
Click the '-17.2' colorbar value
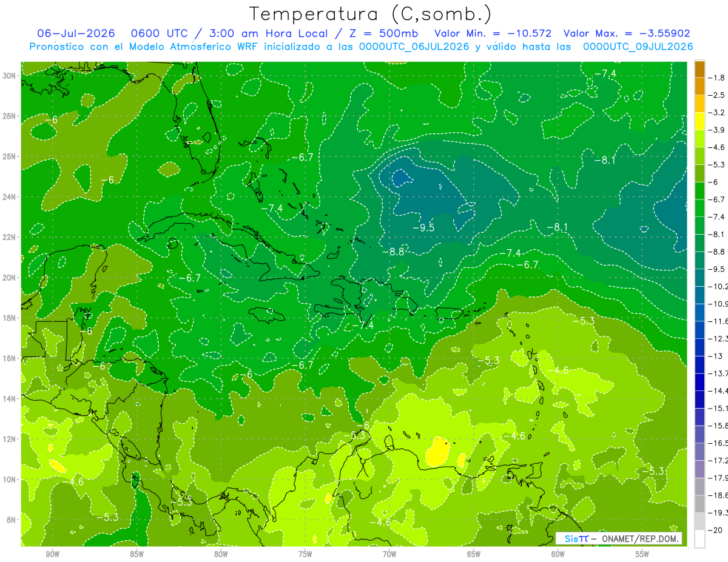[x=719, y=461]
